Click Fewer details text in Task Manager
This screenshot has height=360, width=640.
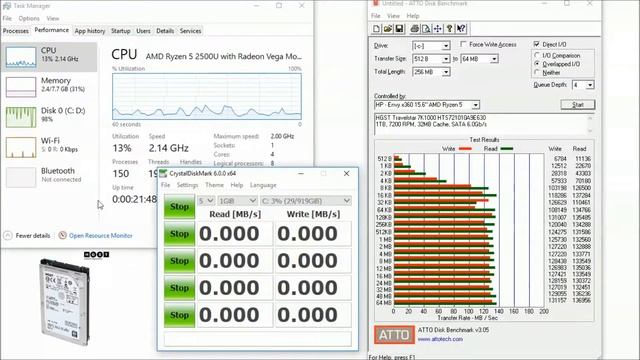coord(33,236)
